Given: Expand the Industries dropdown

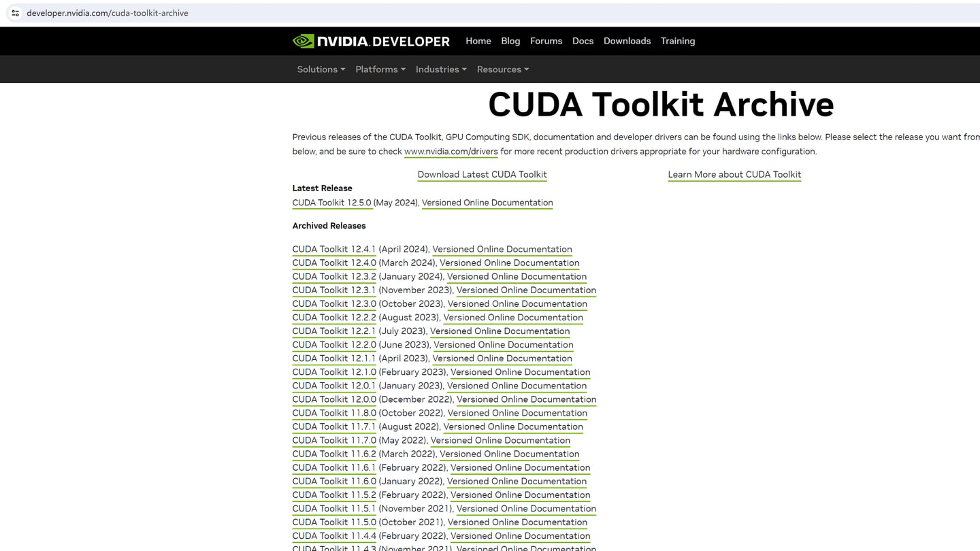Looking at the screenshot, I should [441, 69].
